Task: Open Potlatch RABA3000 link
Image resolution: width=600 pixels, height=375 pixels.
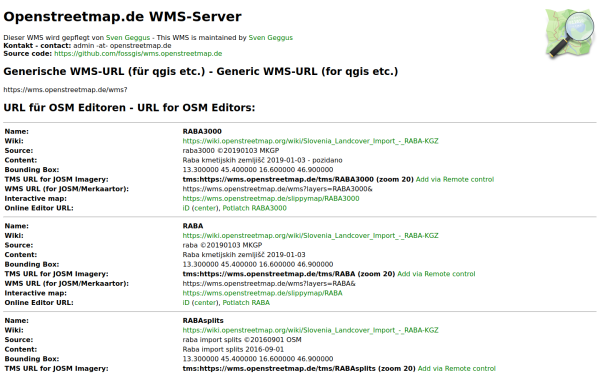Action: coord(254,208)
